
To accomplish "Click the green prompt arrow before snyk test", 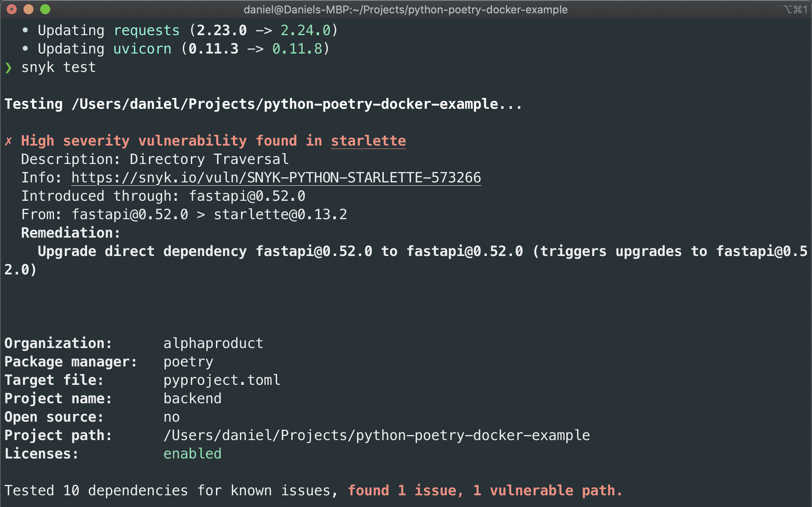I will tap(9, 68).
